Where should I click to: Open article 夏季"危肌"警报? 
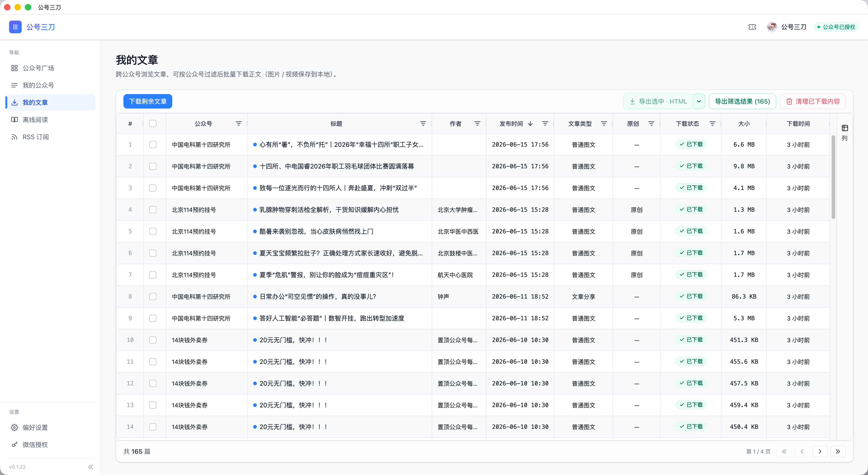(x=326, y=275)
